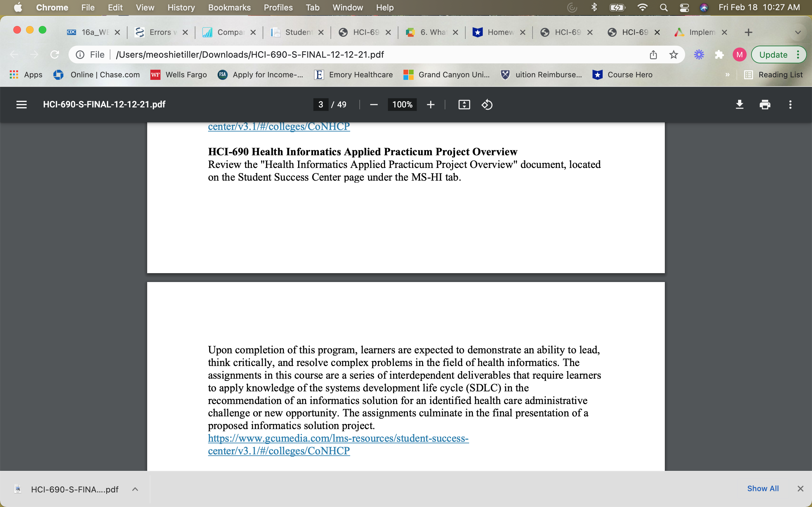
Task: Zoom out using the minus icon
Action: pyautogui.click(x=373, y=105)
